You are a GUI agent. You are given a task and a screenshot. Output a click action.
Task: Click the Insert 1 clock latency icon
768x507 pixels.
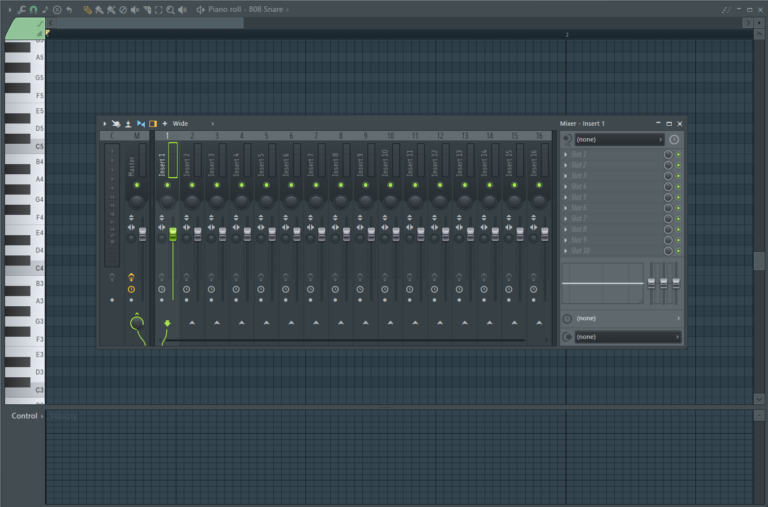tap(162, 290)
